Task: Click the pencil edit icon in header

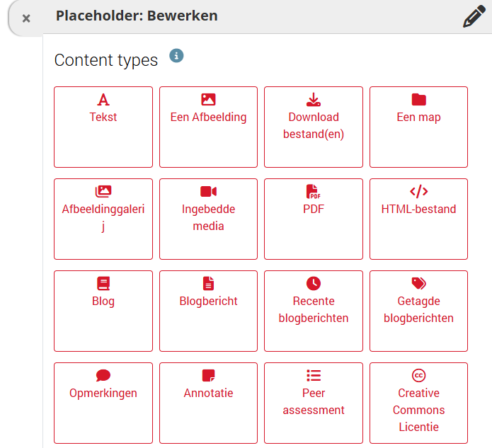Action: coord(475,16)
